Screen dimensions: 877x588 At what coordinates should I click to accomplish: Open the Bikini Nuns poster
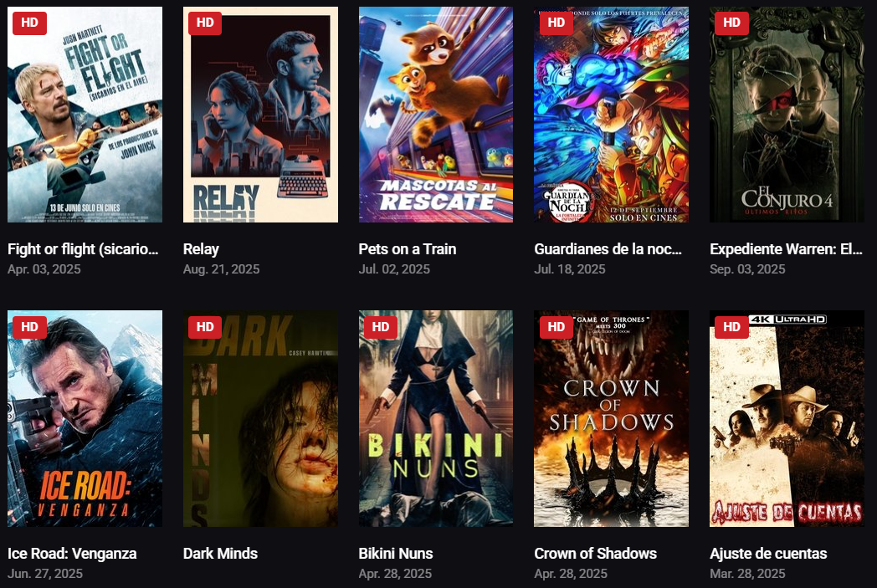coord(436,419)
